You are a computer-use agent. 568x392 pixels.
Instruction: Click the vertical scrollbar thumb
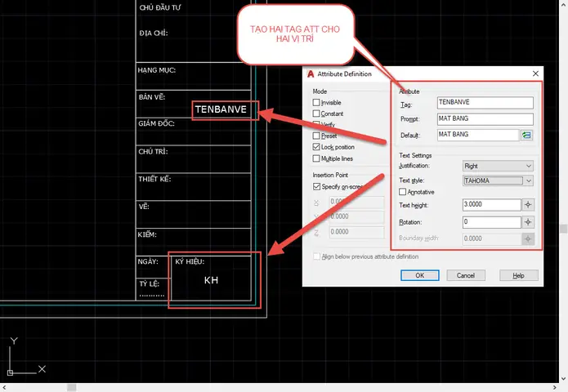(x=563, y=229)
